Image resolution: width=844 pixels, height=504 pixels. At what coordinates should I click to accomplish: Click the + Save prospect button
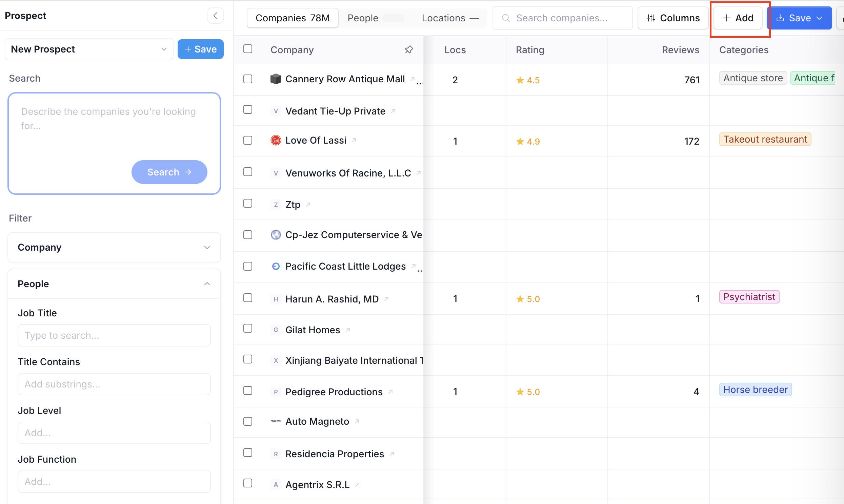[200, 49]
